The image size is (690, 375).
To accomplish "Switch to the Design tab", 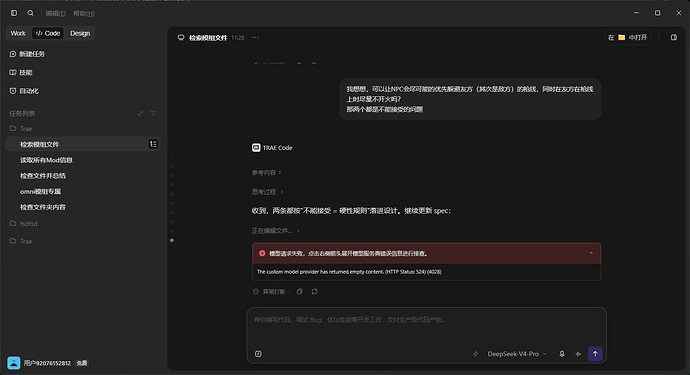I will coord(80,33).
